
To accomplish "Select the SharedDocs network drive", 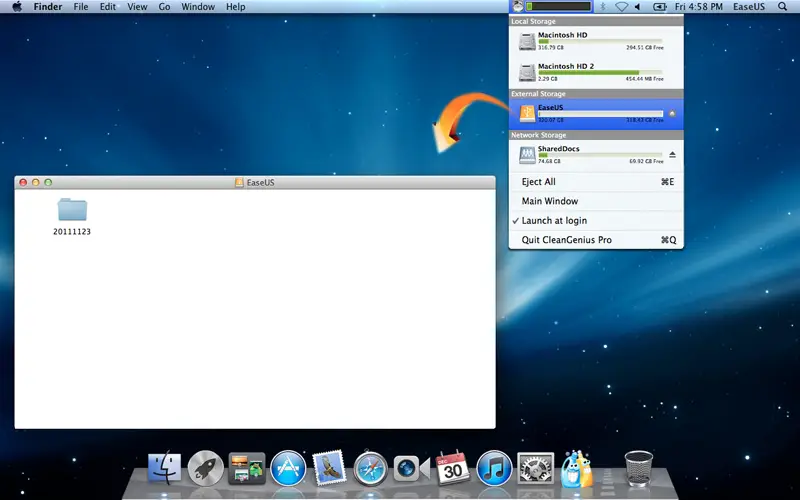I will (596, 155).
